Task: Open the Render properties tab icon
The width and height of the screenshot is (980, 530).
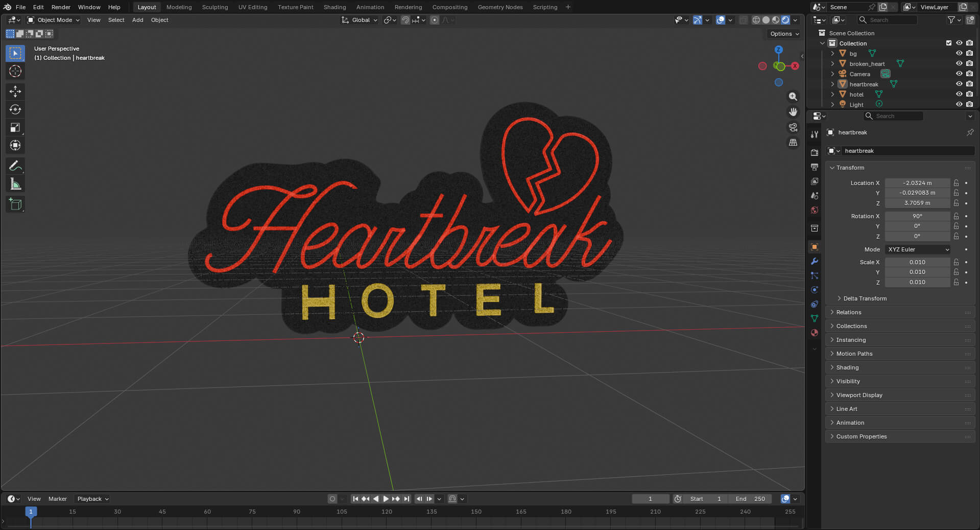Action: [815, 153]
